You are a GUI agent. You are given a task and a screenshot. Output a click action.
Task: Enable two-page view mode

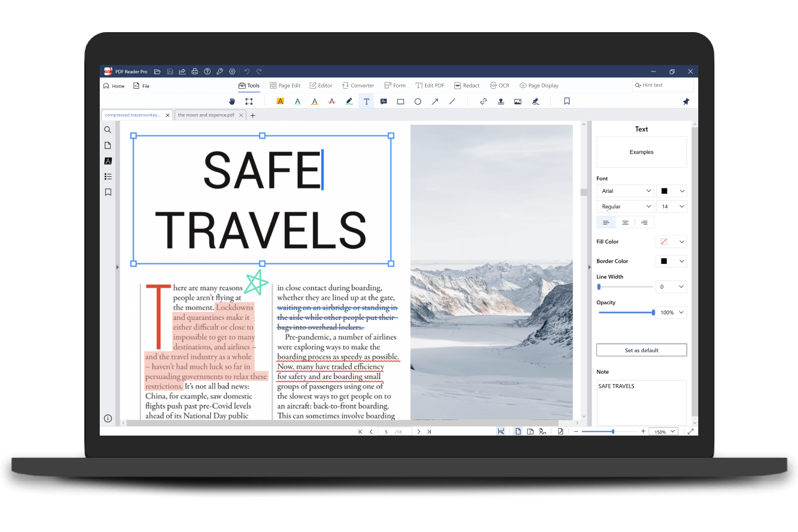[530, 431]
